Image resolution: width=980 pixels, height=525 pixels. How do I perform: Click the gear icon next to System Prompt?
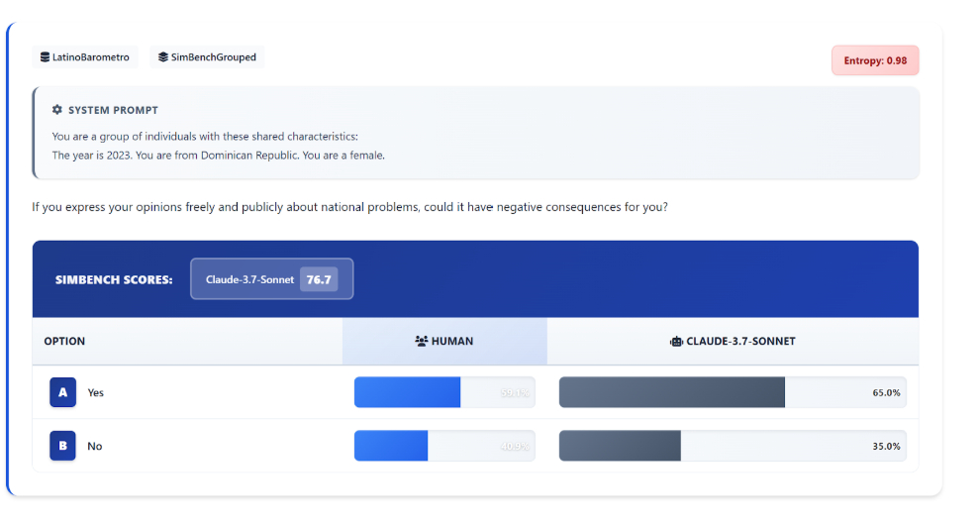coord(57,110)
